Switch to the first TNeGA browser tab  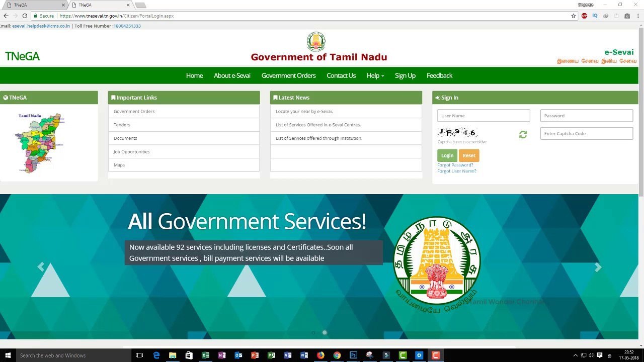(x=34, y=5)
